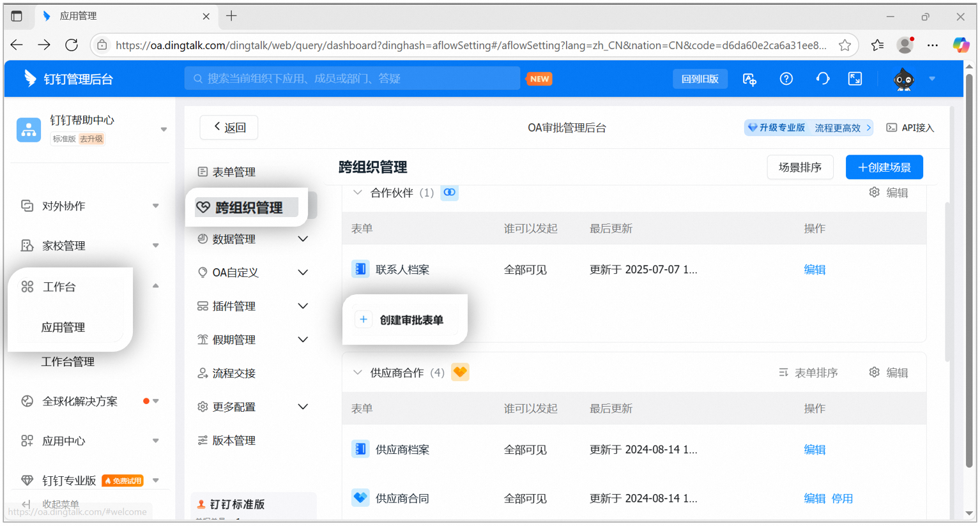Click the 场景排序 button

[800, 167]
